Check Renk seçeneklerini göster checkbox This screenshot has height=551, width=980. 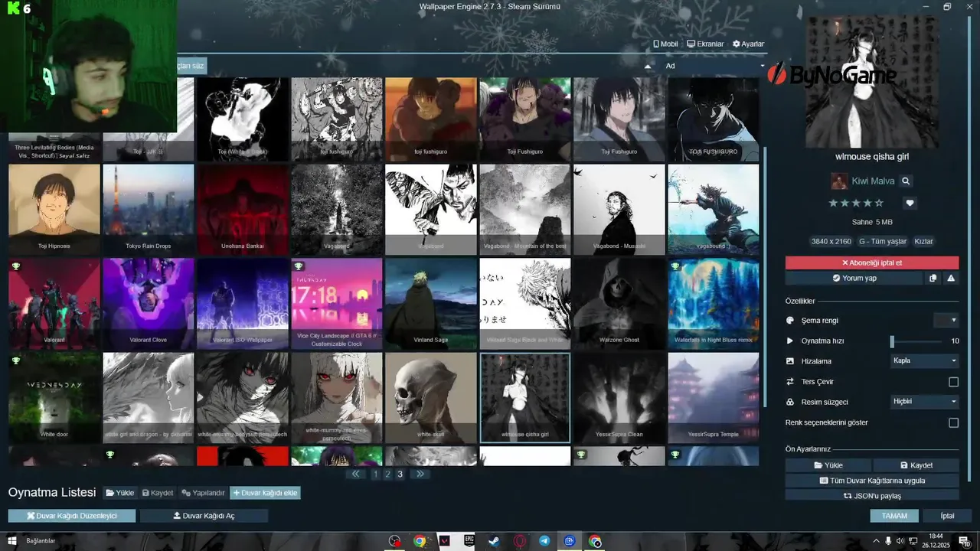coord(953,422)
